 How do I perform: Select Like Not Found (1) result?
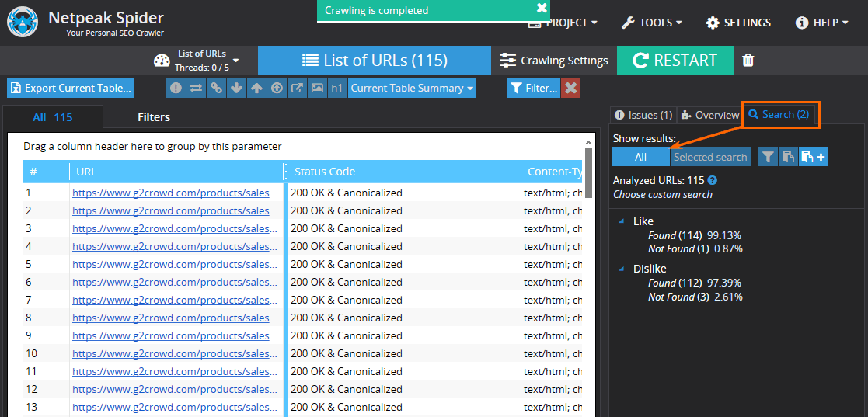point(695,248)
